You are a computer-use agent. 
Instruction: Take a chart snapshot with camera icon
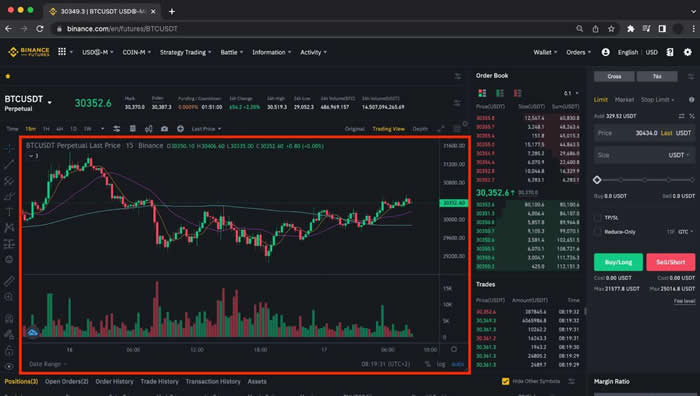[164, 129]
